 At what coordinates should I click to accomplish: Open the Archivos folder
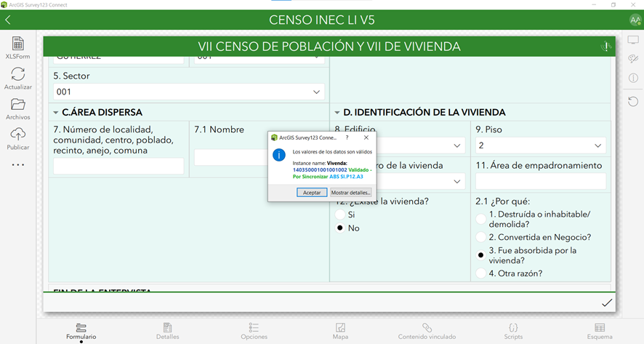coord(17,108)
